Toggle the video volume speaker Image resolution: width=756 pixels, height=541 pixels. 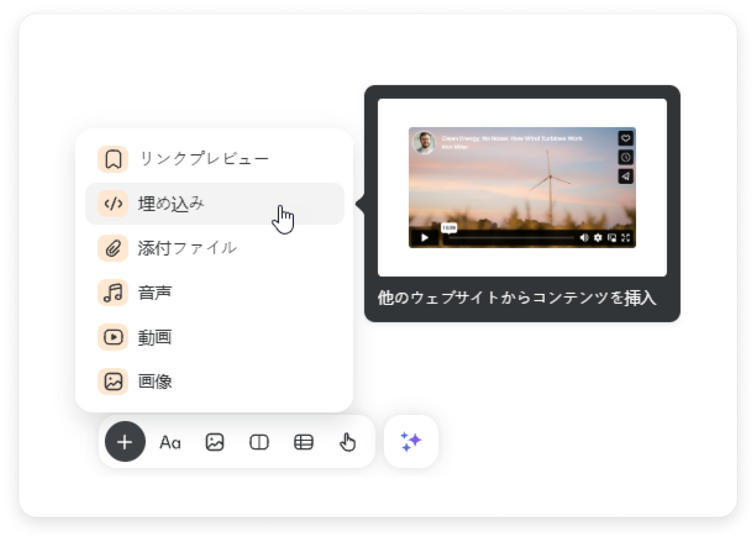point(584,238)
